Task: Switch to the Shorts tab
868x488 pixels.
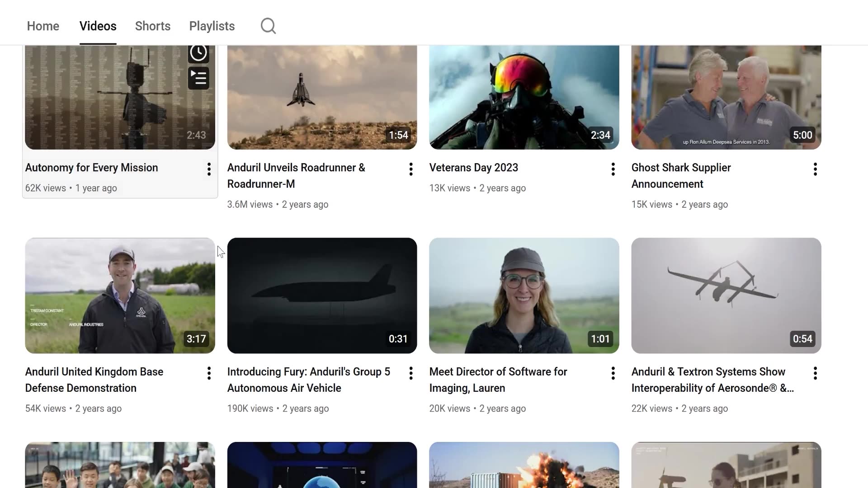Action: point(153,26)
